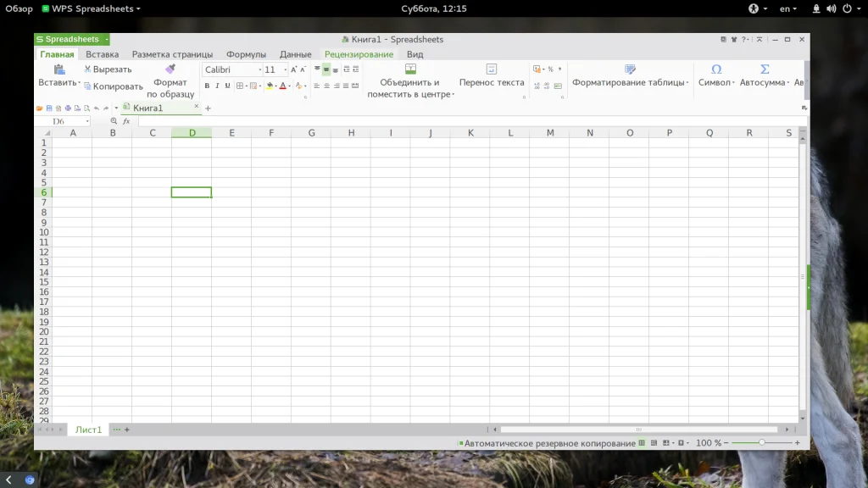Expand the font size 11 dropdown
Screen dimensions: 868x488
(284, 69)
